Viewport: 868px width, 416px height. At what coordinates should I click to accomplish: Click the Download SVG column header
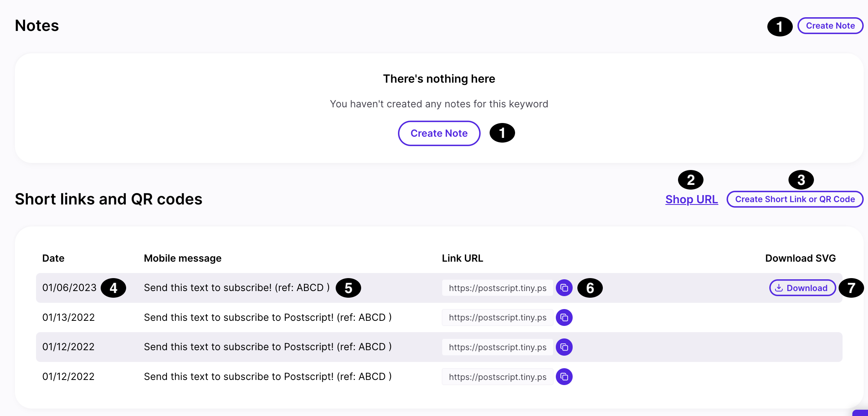(x=801, y=258)
